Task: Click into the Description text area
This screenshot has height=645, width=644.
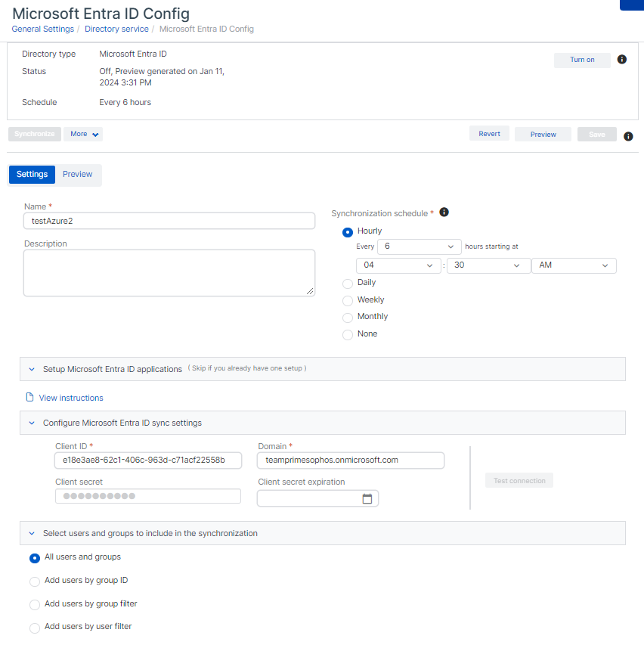Action: 169,272
